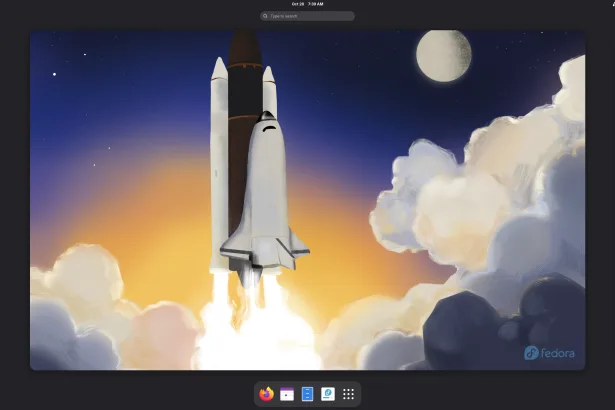Click the moon in the workspace preview
Image resolution: width=615 pixels, height=410 pixels.
pyautogui.click(x=444, y=53)
